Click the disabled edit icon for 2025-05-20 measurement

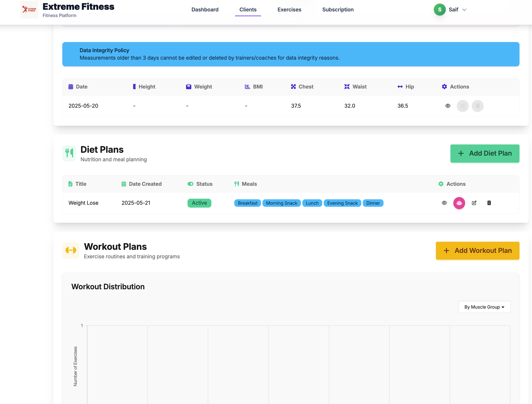(462, 106)
